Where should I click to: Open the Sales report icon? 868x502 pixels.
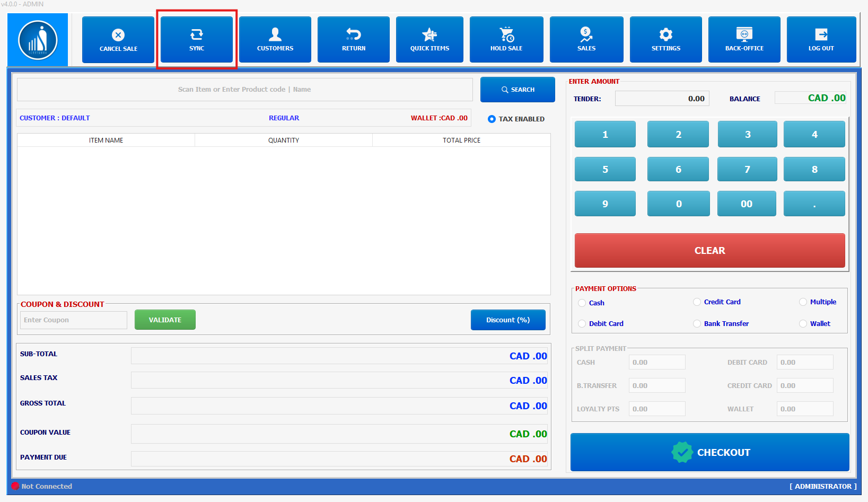[586, 40]
